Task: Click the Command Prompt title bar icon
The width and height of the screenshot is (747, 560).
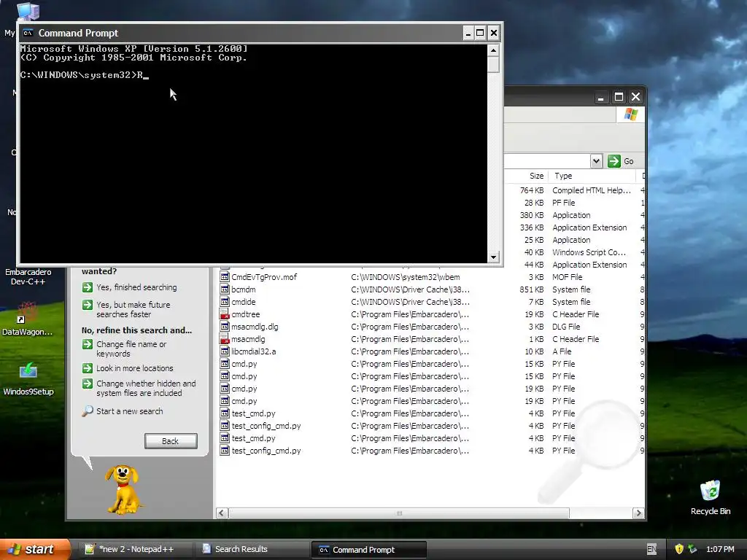Action: 28,33
